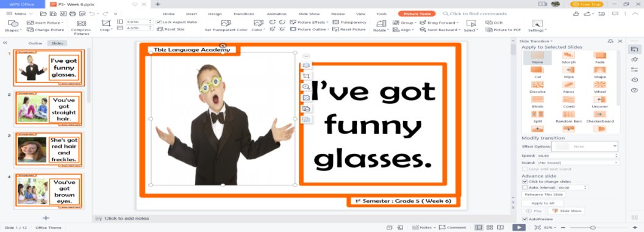
Task: Click the Print icon in quick toolbar
Action: (x=73, y=13)
